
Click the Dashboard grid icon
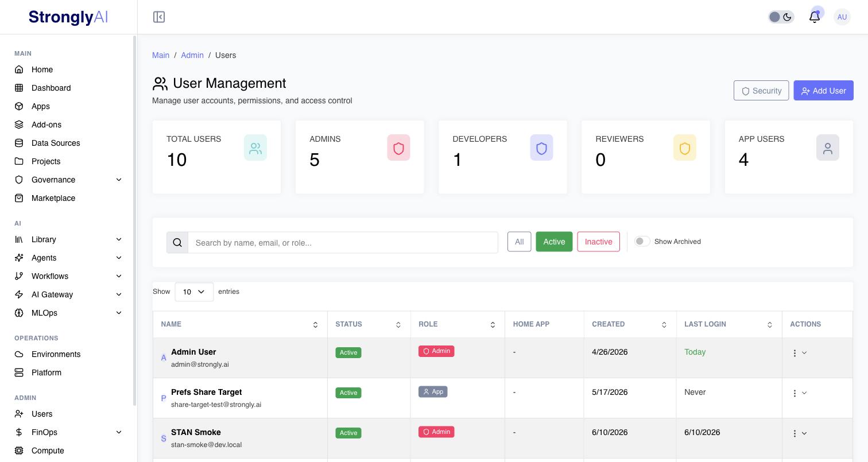(19, 88)
